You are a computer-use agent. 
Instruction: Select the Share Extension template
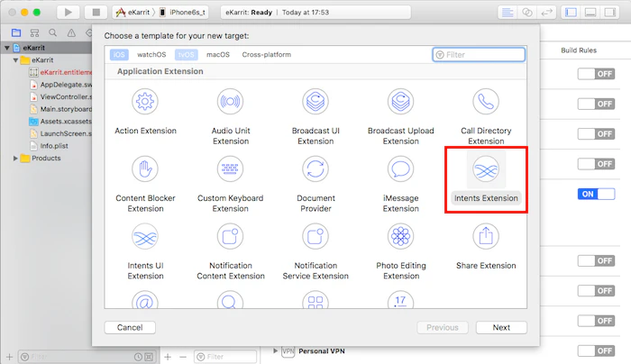[x=486, y=236]
